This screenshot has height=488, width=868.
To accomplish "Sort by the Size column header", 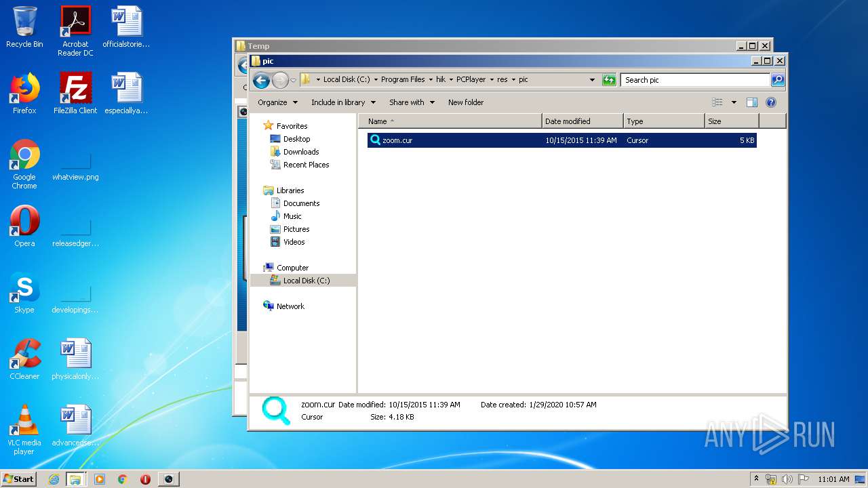I will [732, 121].
